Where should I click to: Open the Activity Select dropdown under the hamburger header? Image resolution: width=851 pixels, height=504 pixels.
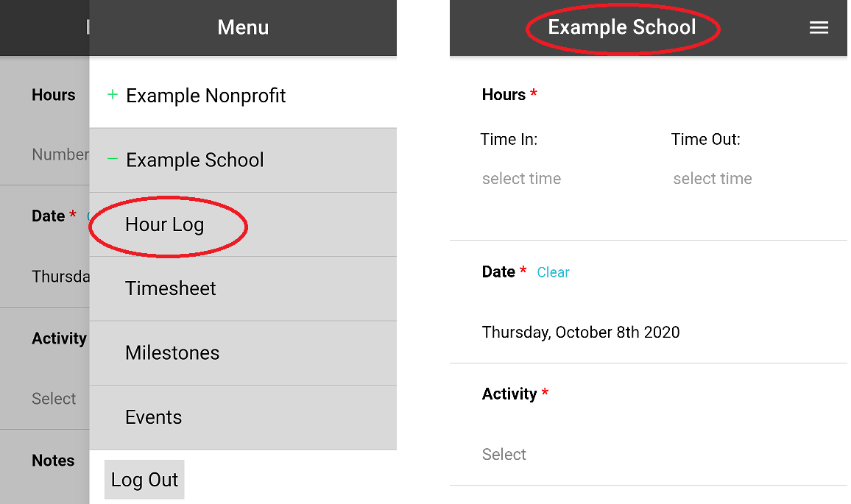coord(504,454)
